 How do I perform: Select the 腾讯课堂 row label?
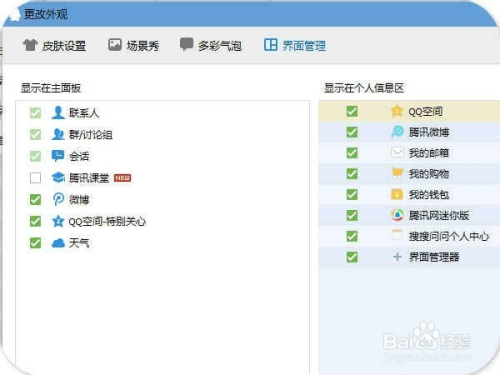(x=89, y=178)
